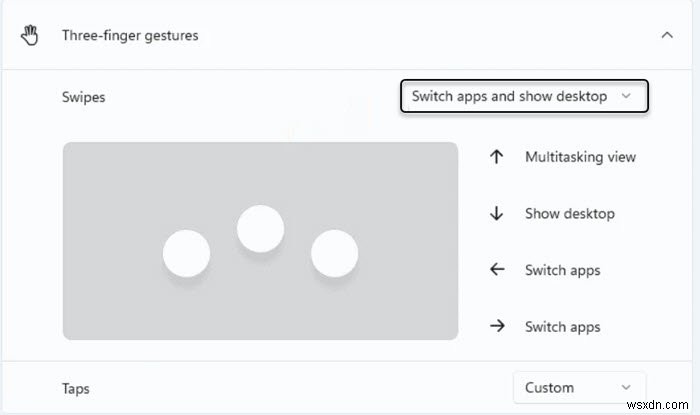700x415 pixels.
Task: Click the left arrow swipe icon
Action: click(496, 270)
